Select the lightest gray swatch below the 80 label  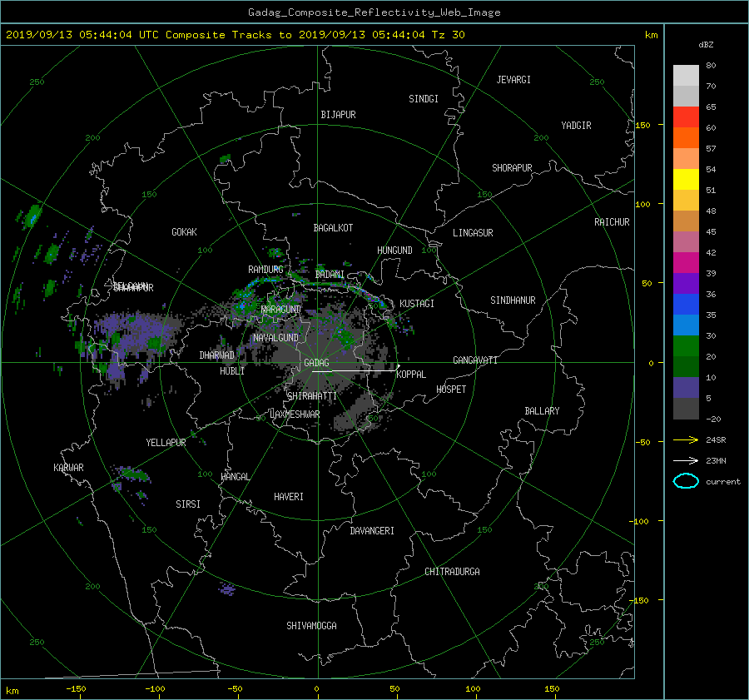pos(686,76)
